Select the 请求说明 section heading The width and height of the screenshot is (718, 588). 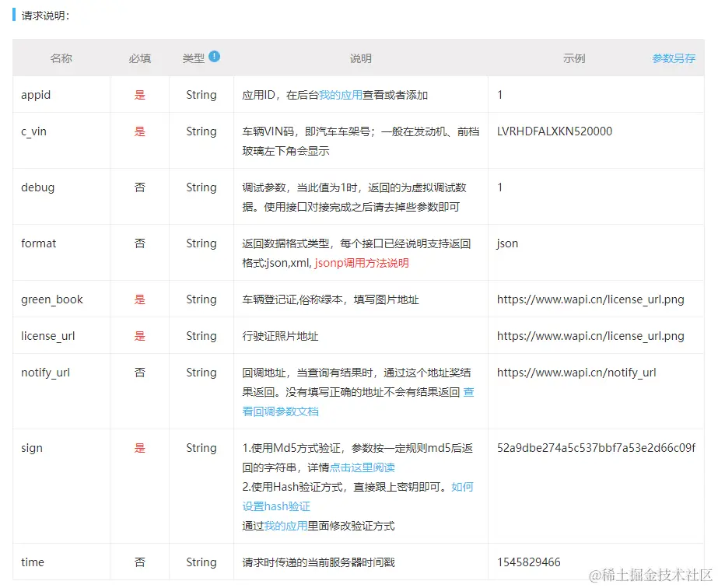click(45, 16)
